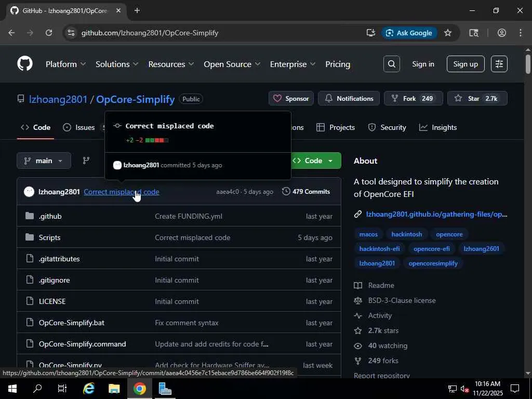Switch to the Issues tab
The height and width of the screenshot is (399, 532).
[79, 127]
